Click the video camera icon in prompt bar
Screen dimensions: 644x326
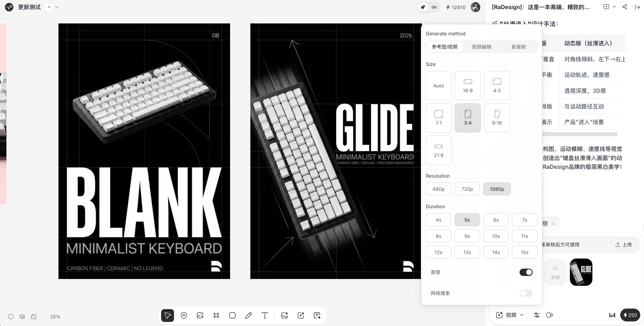(549, 315)
